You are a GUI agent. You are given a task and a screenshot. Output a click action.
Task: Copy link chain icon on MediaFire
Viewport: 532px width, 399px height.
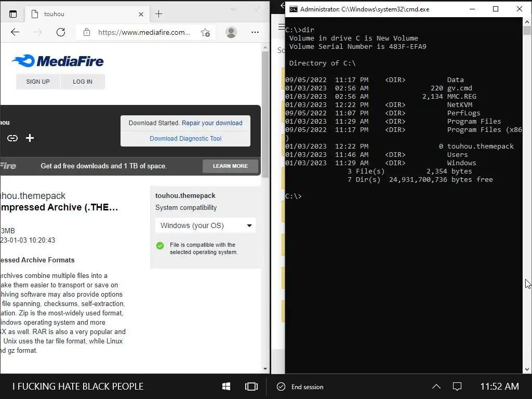coord(12,138)
